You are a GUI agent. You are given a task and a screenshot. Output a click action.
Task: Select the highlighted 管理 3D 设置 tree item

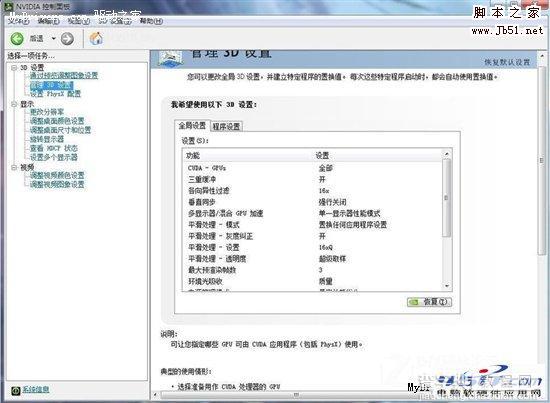pyautogui.click(x=52, y=85)
